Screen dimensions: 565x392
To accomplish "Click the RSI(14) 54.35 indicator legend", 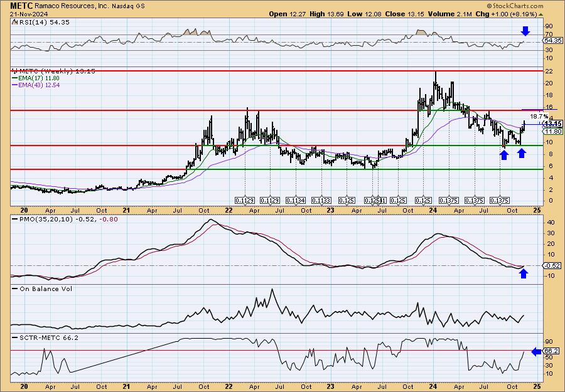I will (41, 22).
